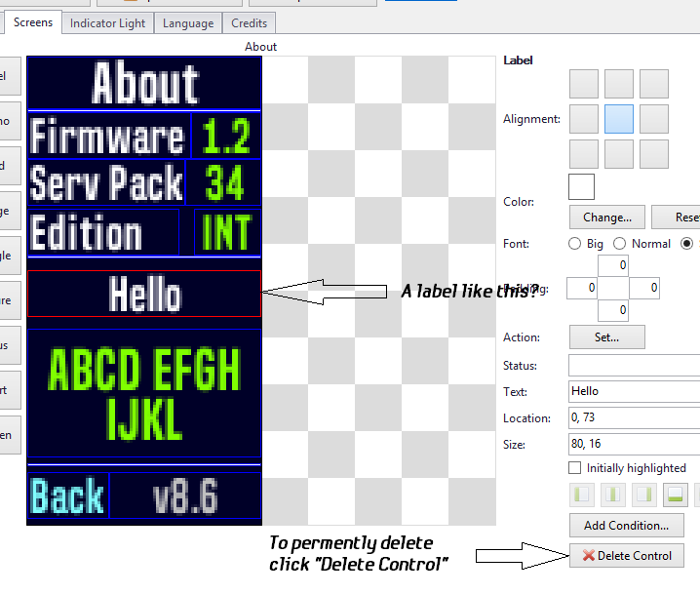Select bottom-left alignment box
Screen dimensions: 700x594
[x=584, y=154]
